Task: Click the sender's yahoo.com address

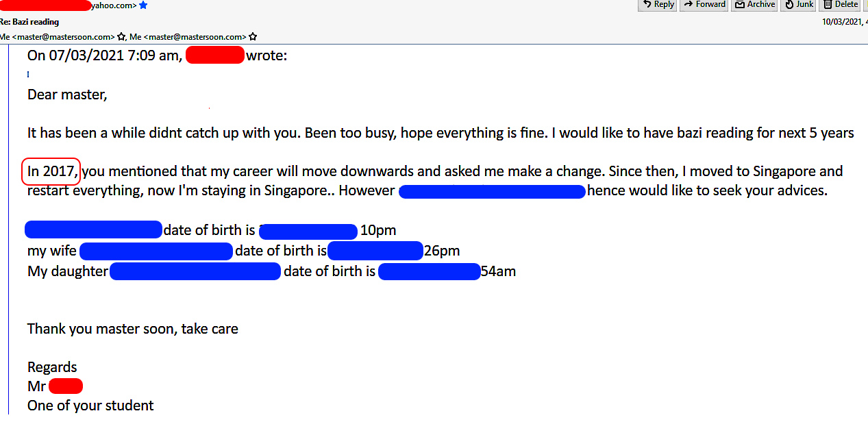Action: (x=114, y=5)
